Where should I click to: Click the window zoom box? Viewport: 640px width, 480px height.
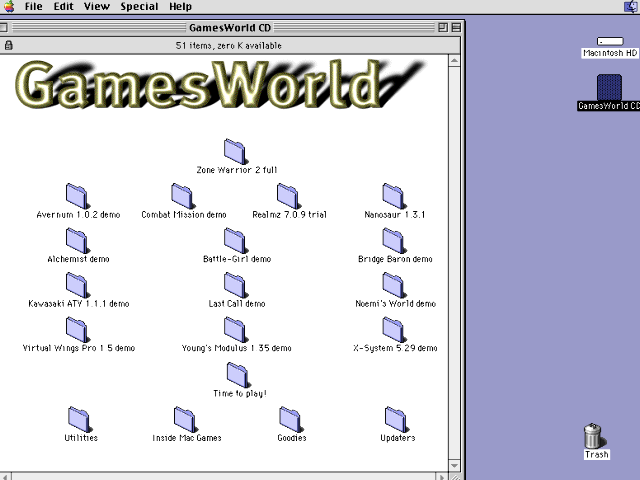click(x=443, y=27)
